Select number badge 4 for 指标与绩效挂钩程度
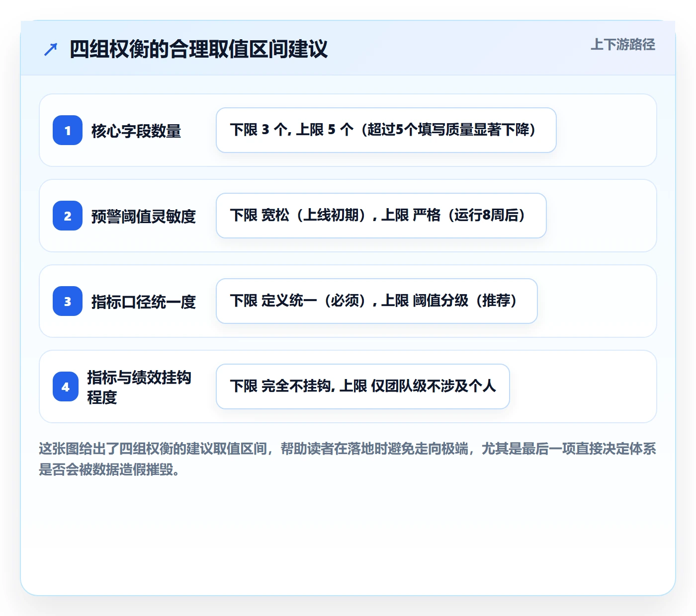The width and height of the screenshot is (696, 616). [x=66, y=386]
